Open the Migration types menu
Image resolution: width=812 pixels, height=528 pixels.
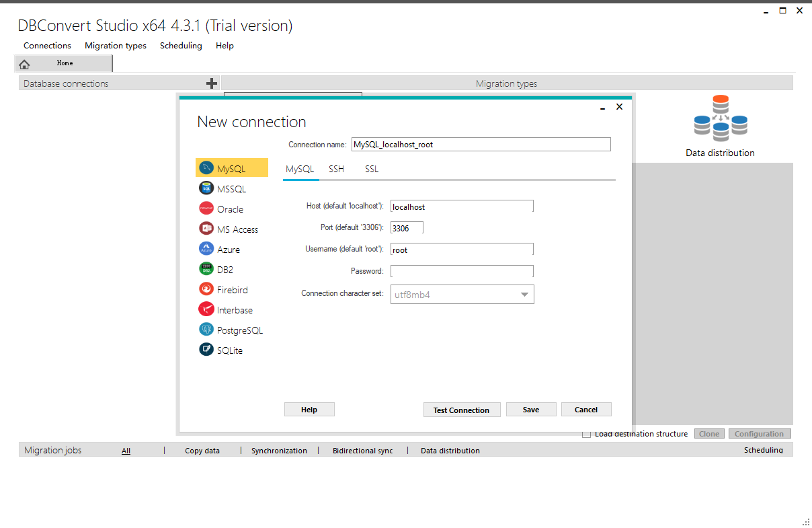[116, 46]
